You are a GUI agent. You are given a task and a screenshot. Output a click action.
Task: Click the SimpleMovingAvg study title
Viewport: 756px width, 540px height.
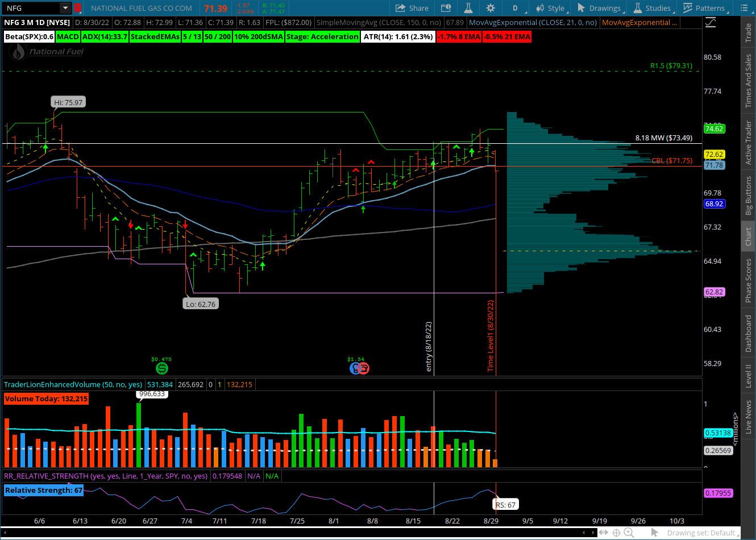[379, 22]
